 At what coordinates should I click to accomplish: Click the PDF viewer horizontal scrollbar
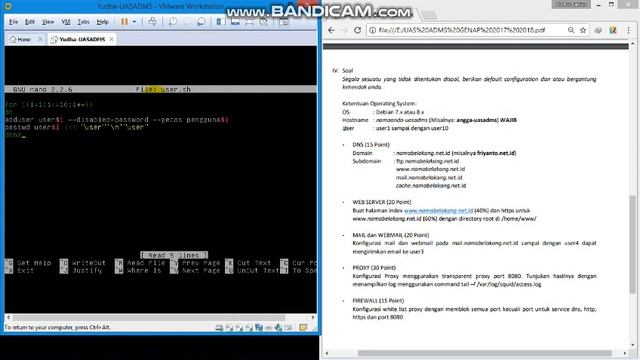click(484, 353)
